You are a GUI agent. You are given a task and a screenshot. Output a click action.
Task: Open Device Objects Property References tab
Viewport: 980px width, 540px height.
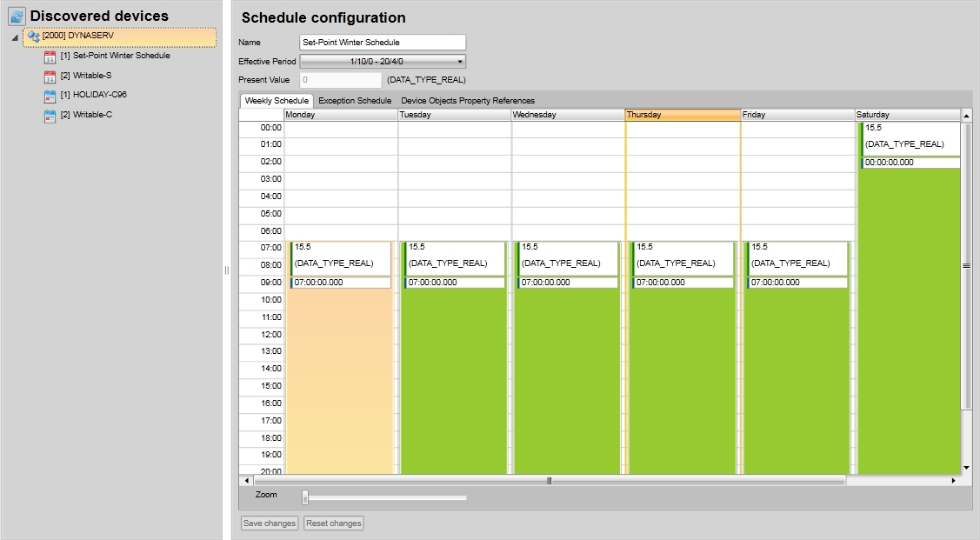(x=468, y=101)
